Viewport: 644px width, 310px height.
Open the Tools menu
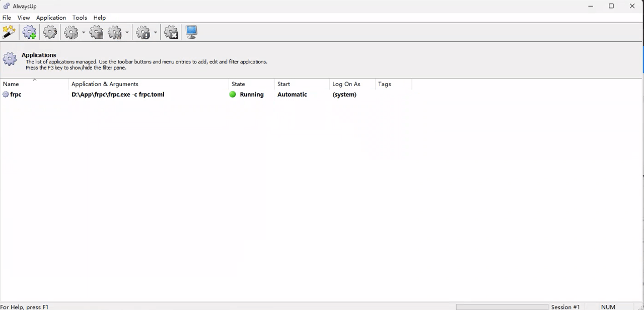click(x=80, y=18)
